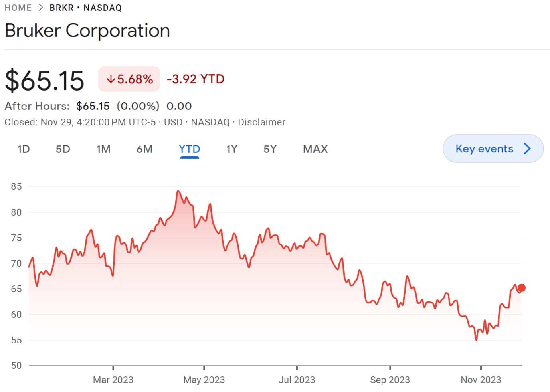
Task: Click the Nov 2023 axis label
Action: pyautogui.click(x=481, y=380)
